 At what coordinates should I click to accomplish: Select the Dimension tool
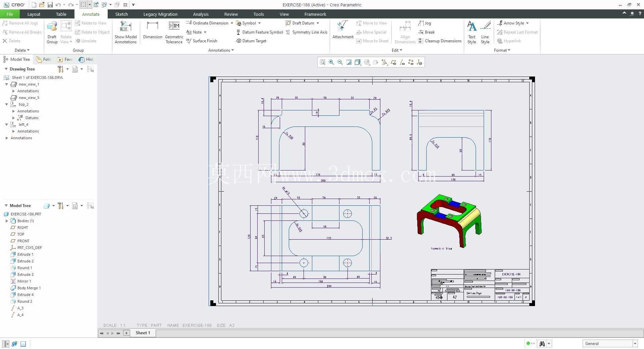click(153, 30)
